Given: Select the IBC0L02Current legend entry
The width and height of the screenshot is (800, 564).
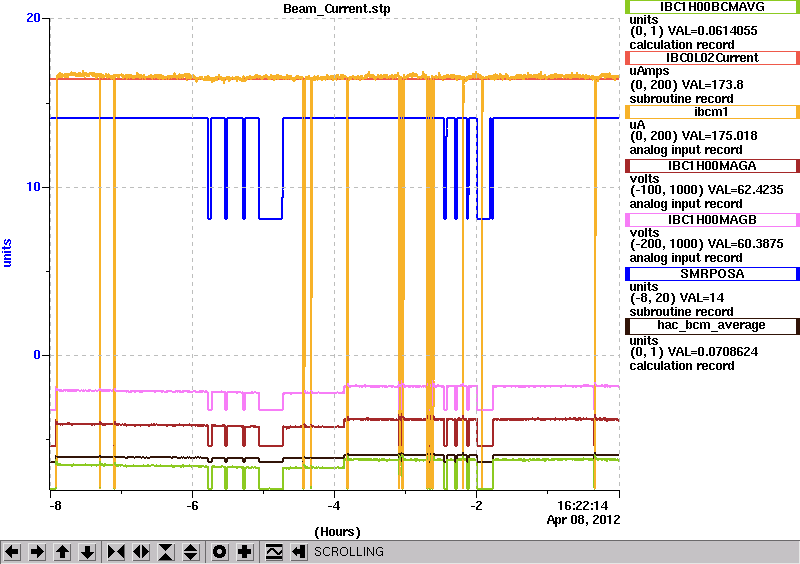Looking at the screenshot, I should click(x=712, y=58).
